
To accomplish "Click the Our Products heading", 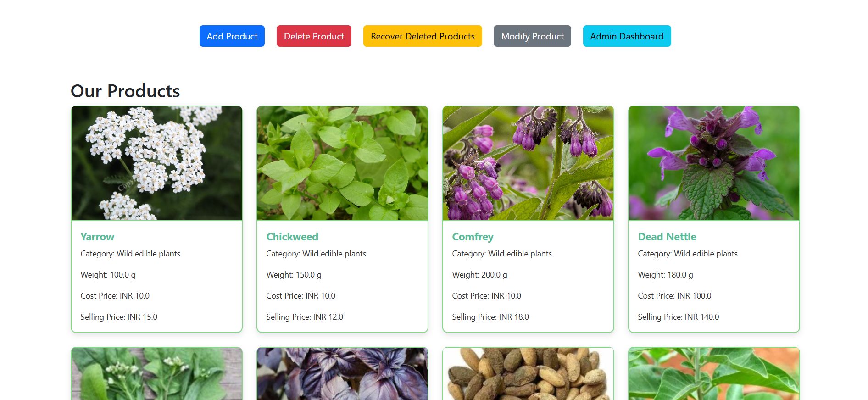I will (125, 91).
